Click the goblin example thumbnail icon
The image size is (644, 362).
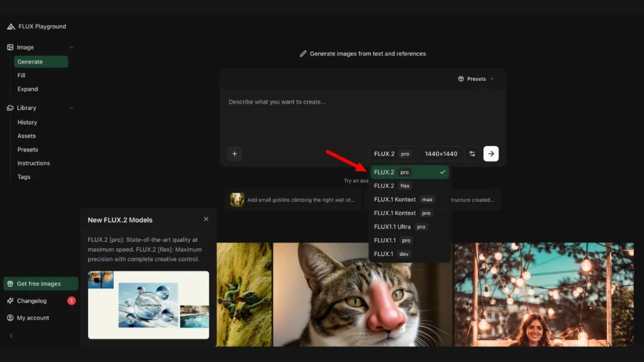[237, 200]
